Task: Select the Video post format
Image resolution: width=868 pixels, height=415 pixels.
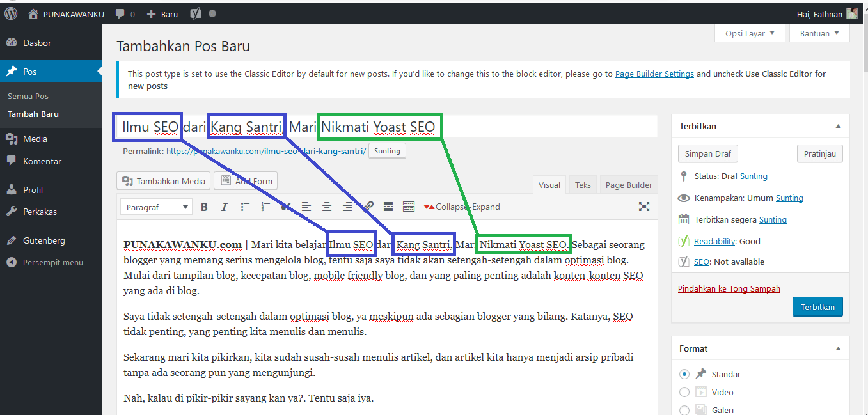Action: (684, 392)
